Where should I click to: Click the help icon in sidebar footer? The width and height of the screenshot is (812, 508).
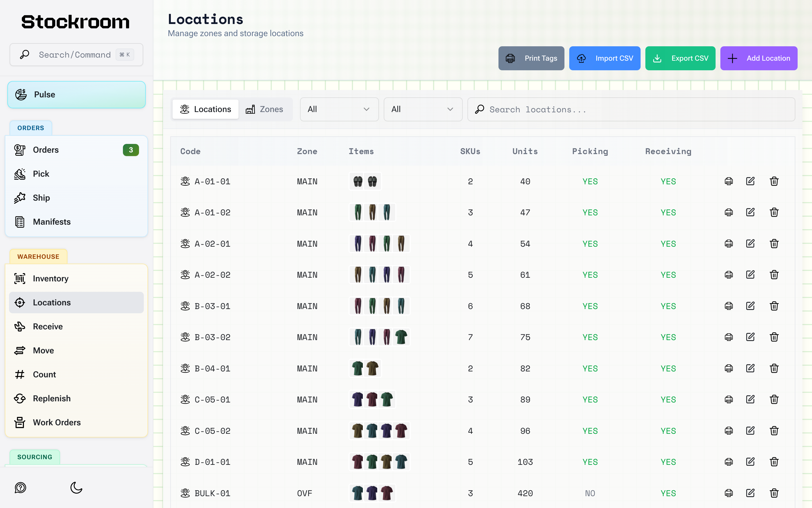click(x=21, y=487)
